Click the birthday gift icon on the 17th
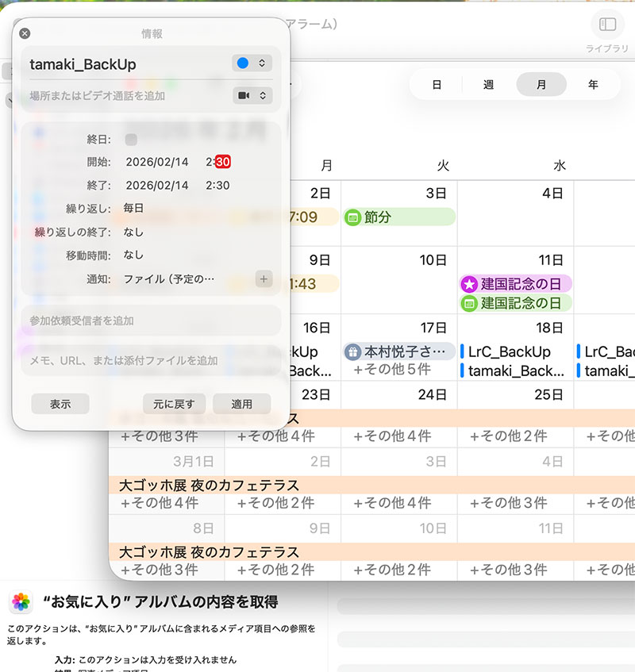 [353, 351]
